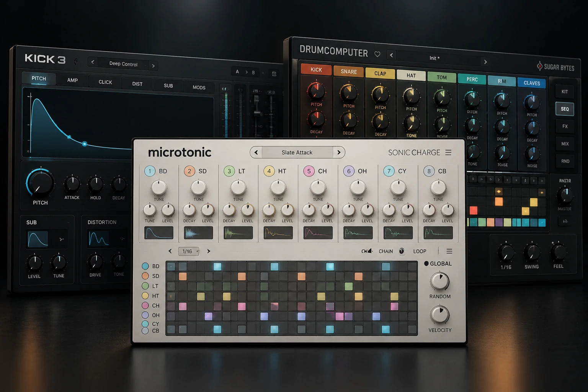Viewport: 588px width, 392px height.
Task: Open the BD waveform display in Microtonic
Action: coord(159,233)
